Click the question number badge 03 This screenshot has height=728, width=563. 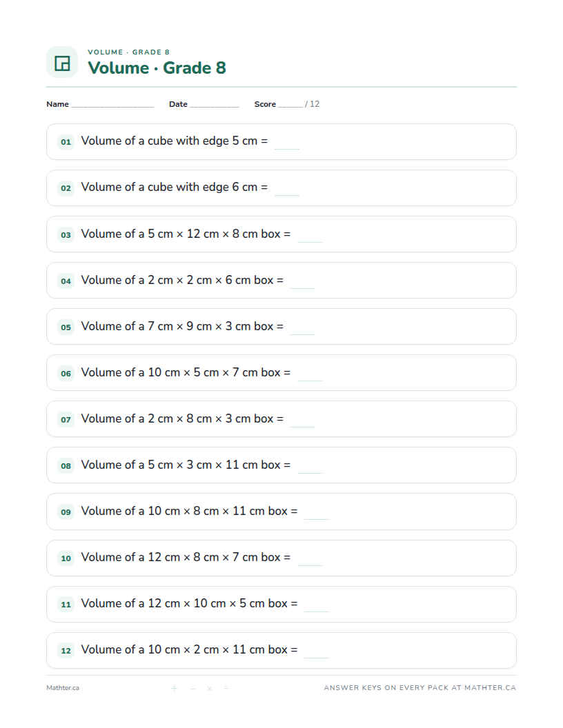click(x=66, y=234)
